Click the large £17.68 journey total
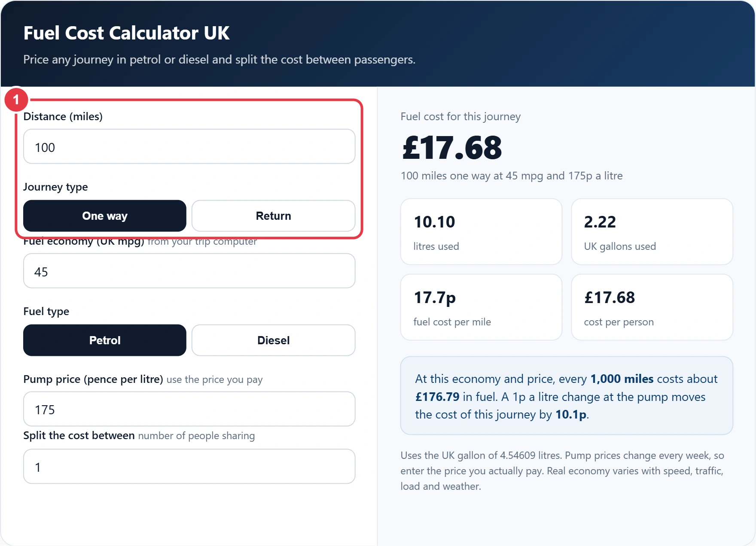The width and height of the screenshot is (756, 546). [452, 147]
